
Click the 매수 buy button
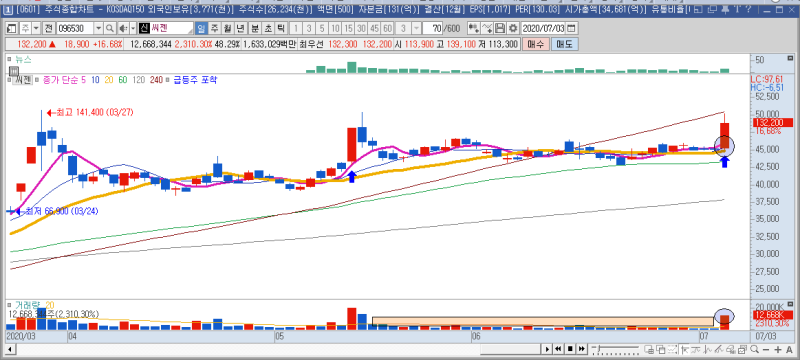(536, 44)
